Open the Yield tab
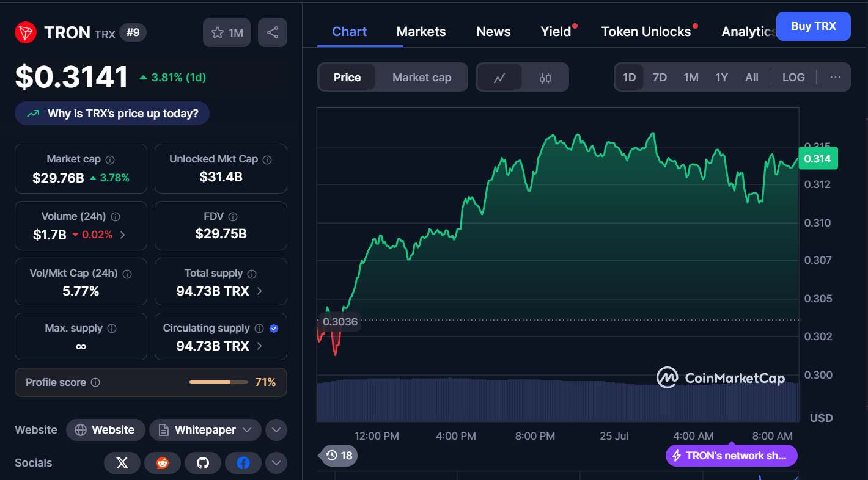This screenshot has width=868, height=480. 556,32
